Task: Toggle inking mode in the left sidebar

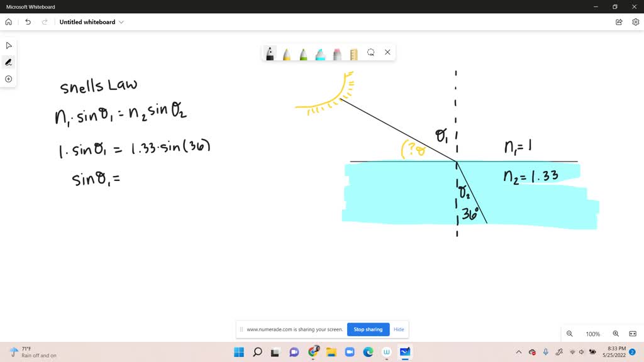Action: (x=8, y=62)
